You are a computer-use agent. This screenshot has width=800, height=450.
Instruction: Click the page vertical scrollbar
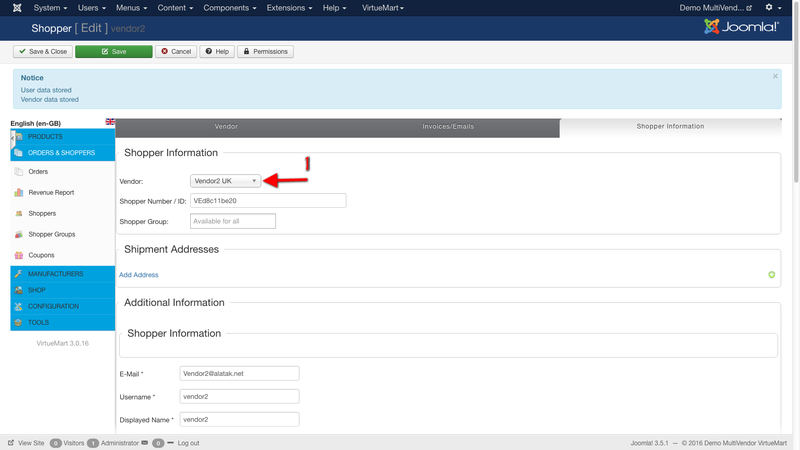click(x=796, y=92)
